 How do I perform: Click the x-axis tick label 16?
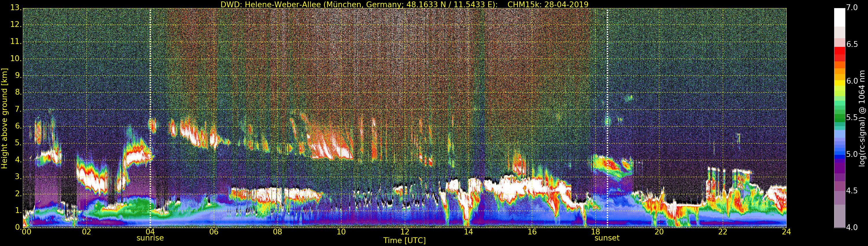[x=532, y=232]
